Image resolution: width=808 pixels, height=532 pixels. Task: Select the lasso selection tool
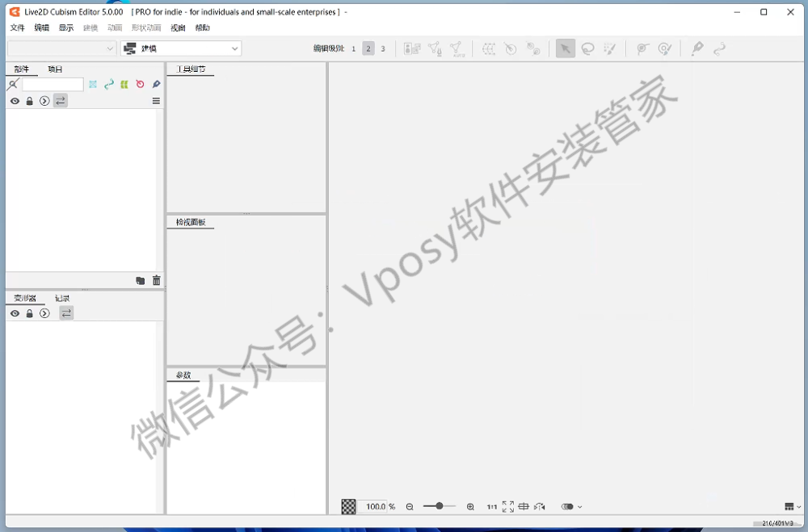[x=587, y=49]
